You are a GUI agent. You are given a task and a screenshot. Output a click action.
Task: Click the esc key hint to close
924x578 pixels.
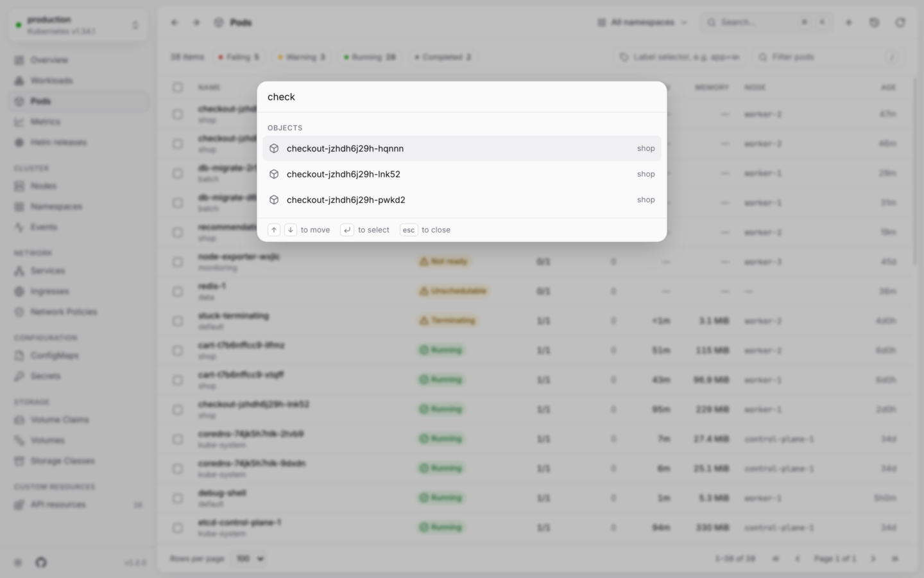[409, 230]
